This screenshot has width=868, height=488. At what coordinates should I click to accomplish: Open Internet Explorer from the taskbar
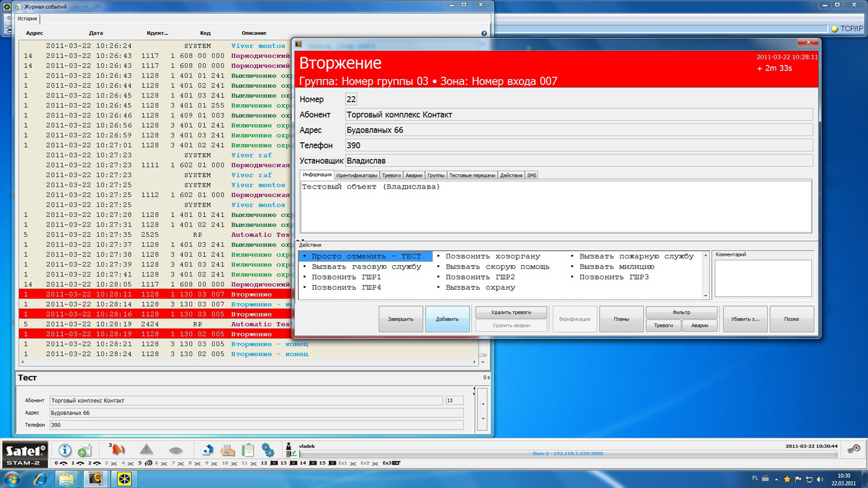pos(40,479)
